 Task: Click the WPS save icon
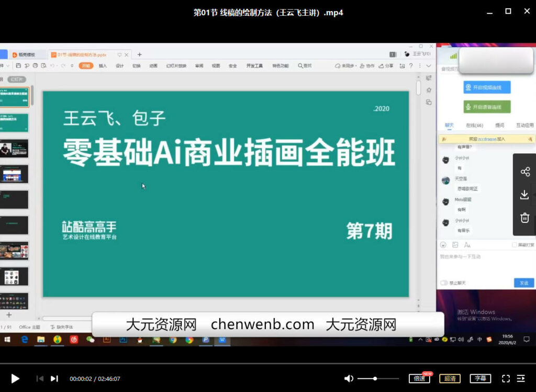(18, 65)
